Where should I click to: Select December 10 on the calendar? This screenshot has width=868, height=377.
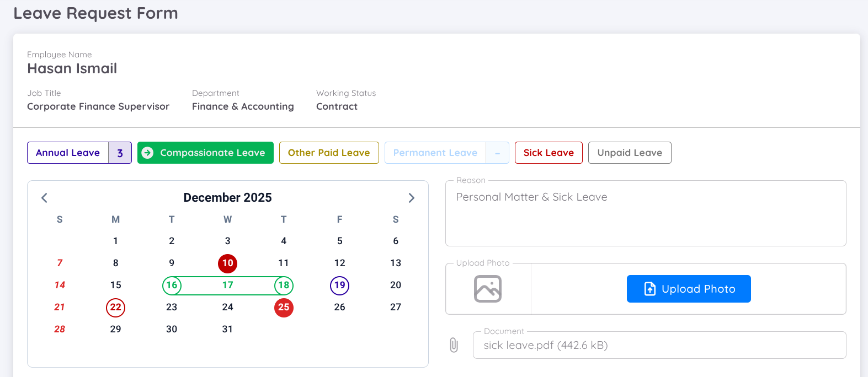[227, 263]
